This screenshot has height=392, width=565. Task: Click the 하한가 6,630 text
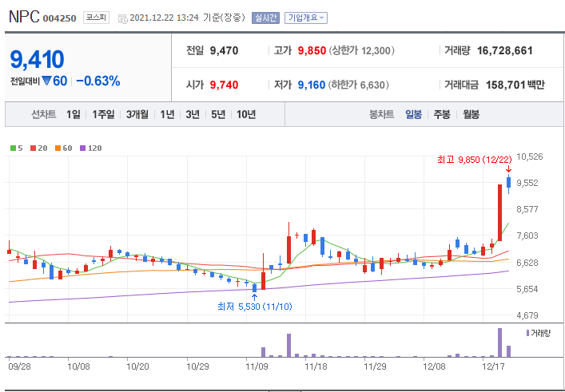coord(358,85)
